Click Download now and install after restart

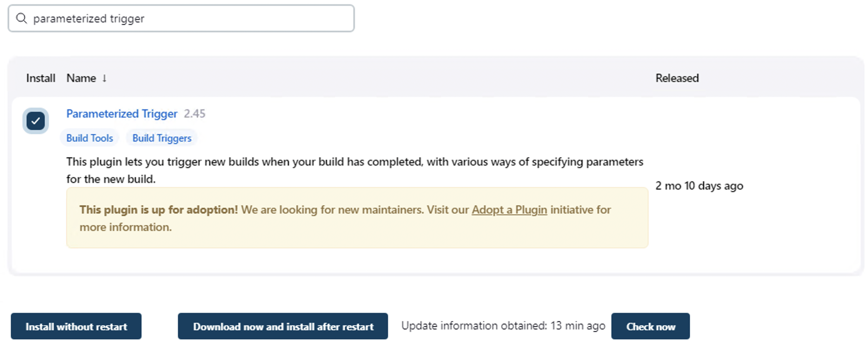click(x=283, y=327)
